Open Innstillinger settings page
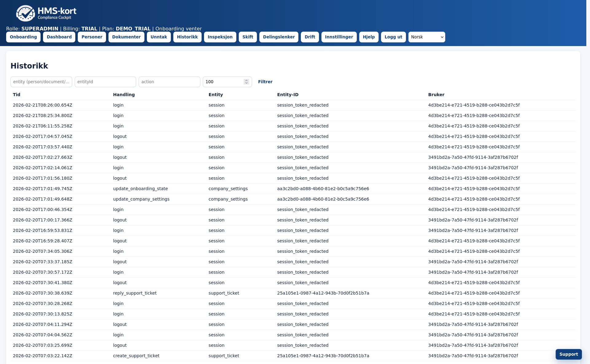This screenshot has height=364, width=590. pos(339,37)
